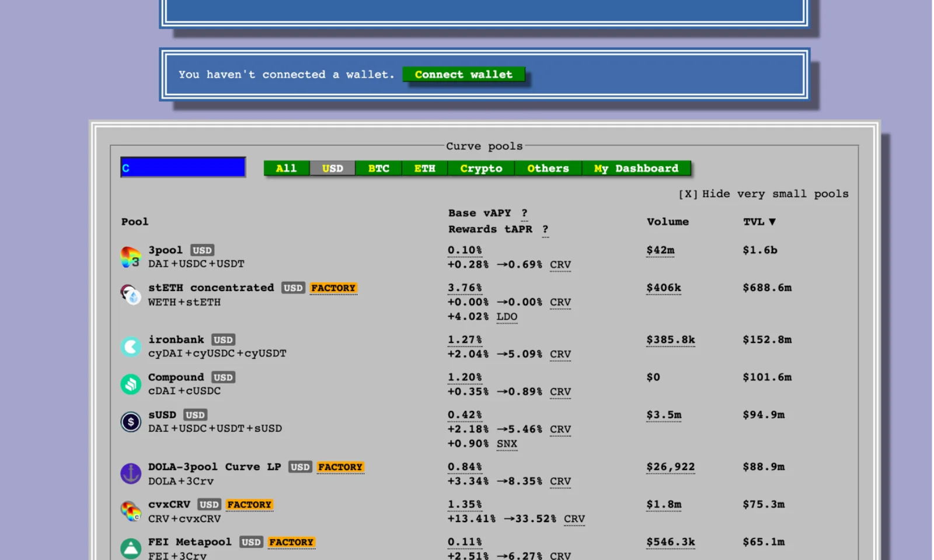
Task: Click the cvxCRV pool icon
Action: tap(131, 511)
